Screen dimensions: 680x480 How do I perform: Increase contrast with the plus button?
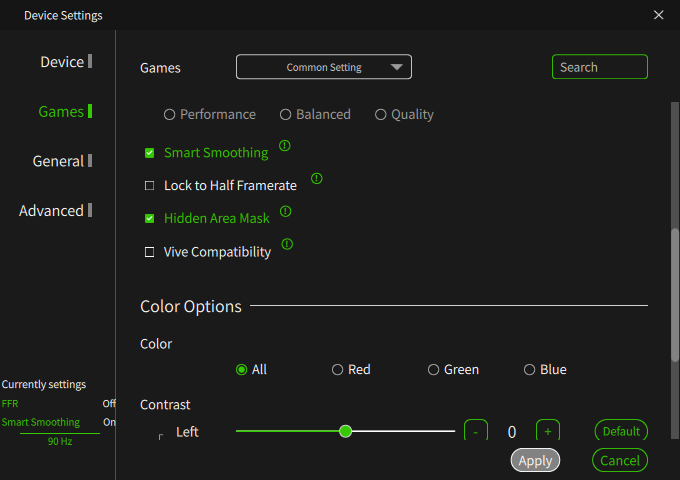(547, 431)
